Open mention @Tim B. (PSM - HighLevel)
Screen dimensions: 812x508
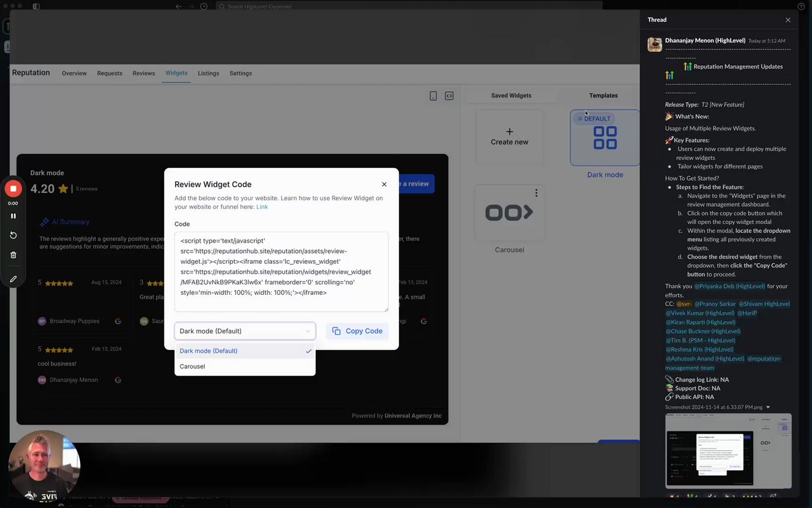pos(700,340)
